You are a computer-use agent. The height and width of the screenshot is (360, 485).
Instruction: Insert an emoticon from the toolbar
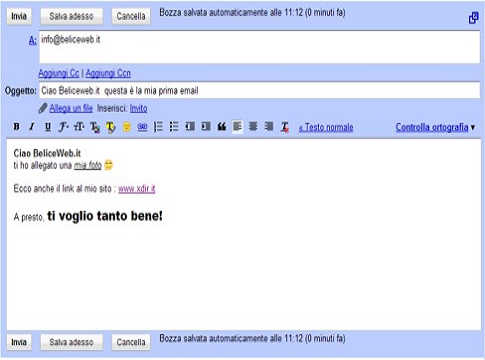[x=127, y=127]
